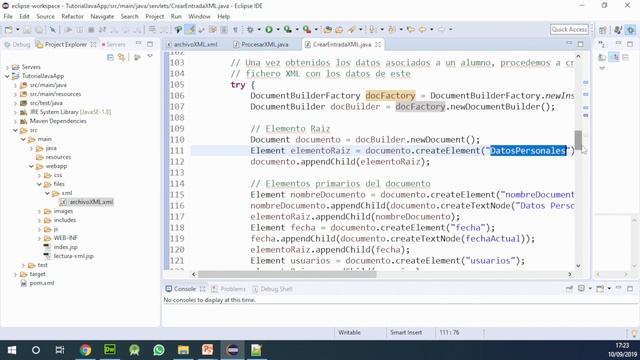Click Collapse All in Project Explorer
Image resolution: width=640 pixels, height=360 pixels.
point(110,57)
